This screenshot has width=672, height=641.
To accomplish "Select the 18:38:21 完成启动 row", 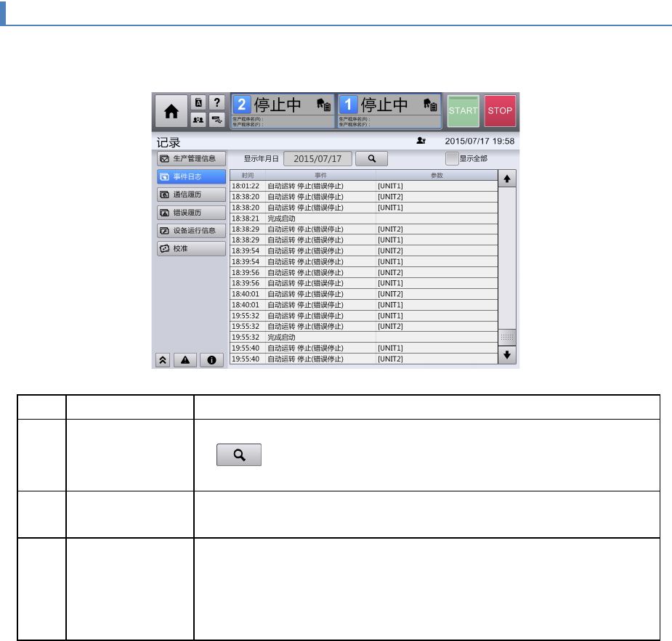I will 364,219.
